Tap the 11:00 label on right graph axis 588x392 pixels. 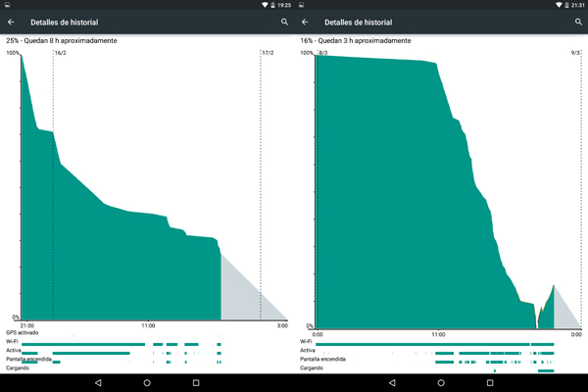(x=438, y=334)
